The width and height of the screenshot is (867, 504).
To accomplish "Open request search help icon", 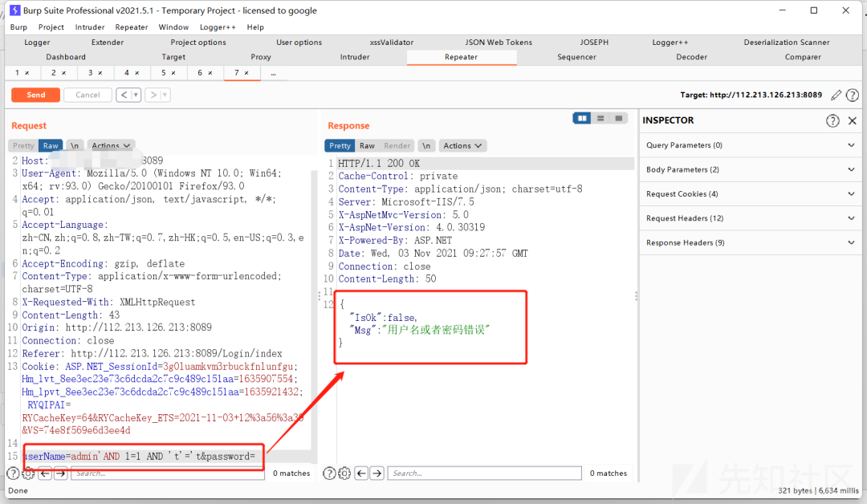I will pyautogui.click(x=12, y=474).
